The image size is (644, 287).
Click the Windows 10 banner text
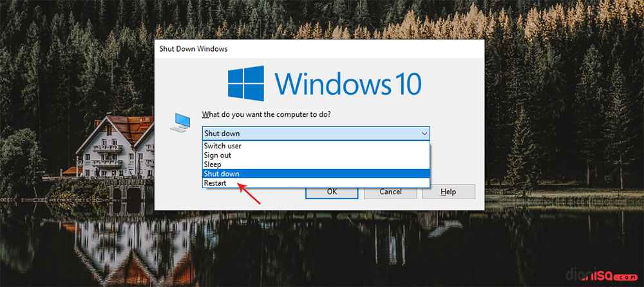[348, 84]
